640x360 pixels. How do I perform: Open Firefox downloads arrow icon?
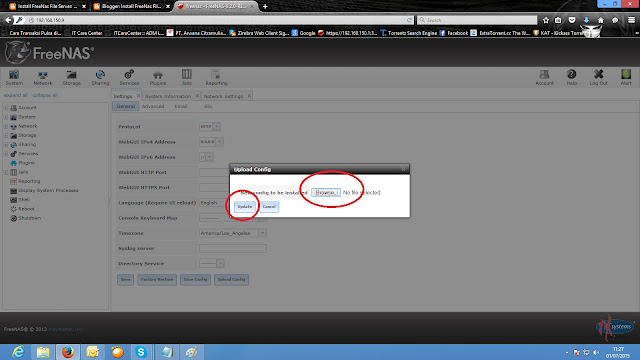click(586, 20)
